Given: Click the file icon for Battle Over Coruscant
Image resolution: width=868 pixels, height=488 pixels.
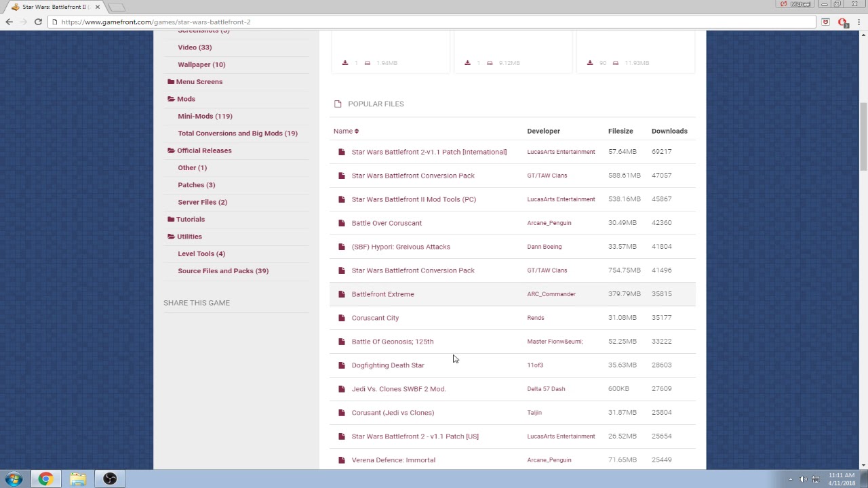Looking at the screenshot, I should pyautogui.click(x=342, y=223).
